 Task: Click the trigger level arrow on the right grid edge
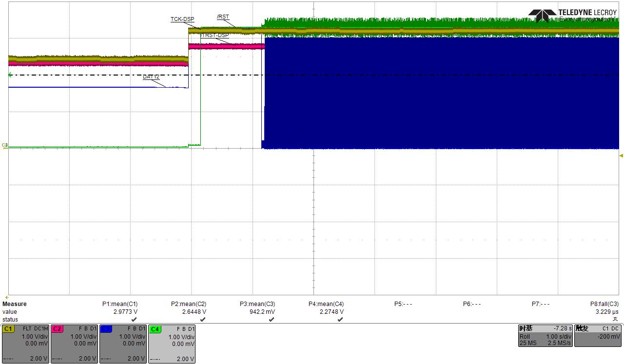coord(621,156)
